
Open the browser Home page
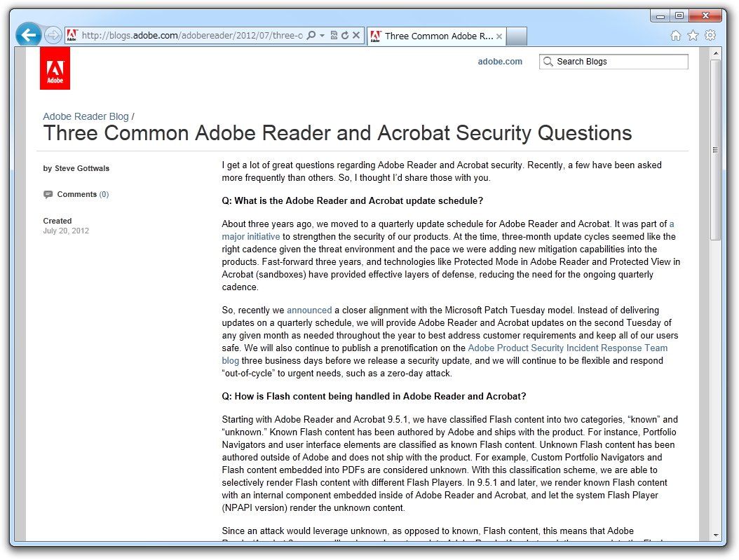(675, 34)
